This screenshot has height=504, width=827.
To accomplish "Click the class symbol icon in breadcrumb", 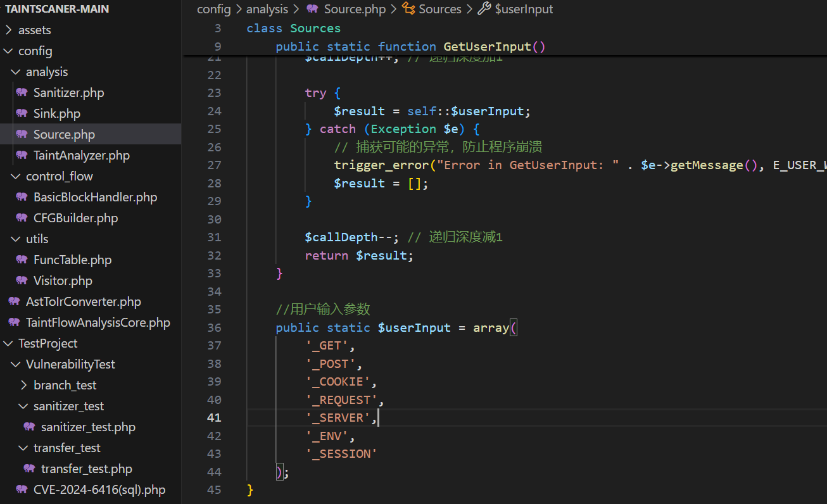I will pos(408,9).
